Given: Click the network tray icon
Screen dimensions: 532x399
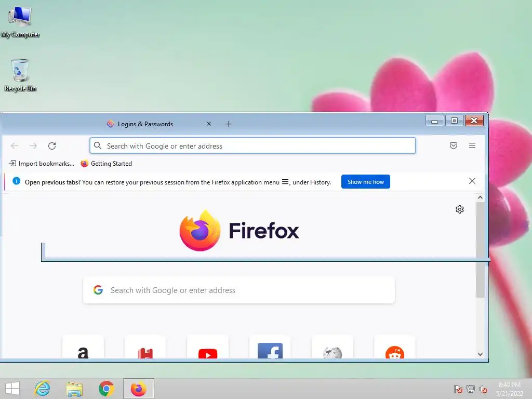Looking at the screenshot, I should (471, 389).
